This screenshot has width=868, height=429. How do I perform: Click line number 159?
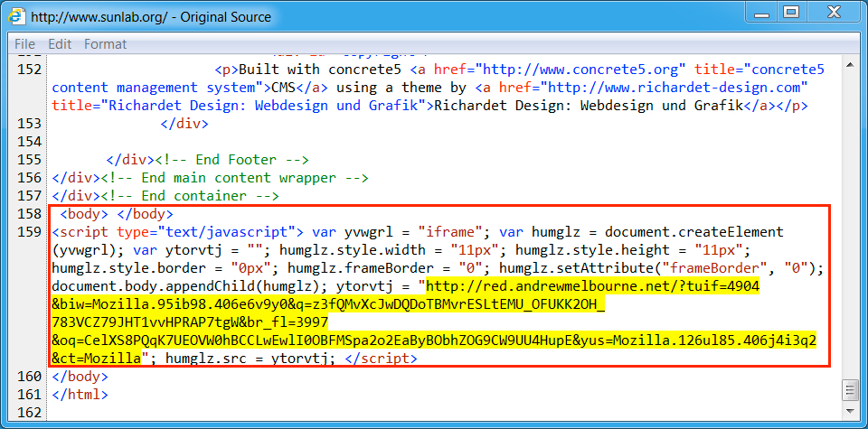click(30, 232)
